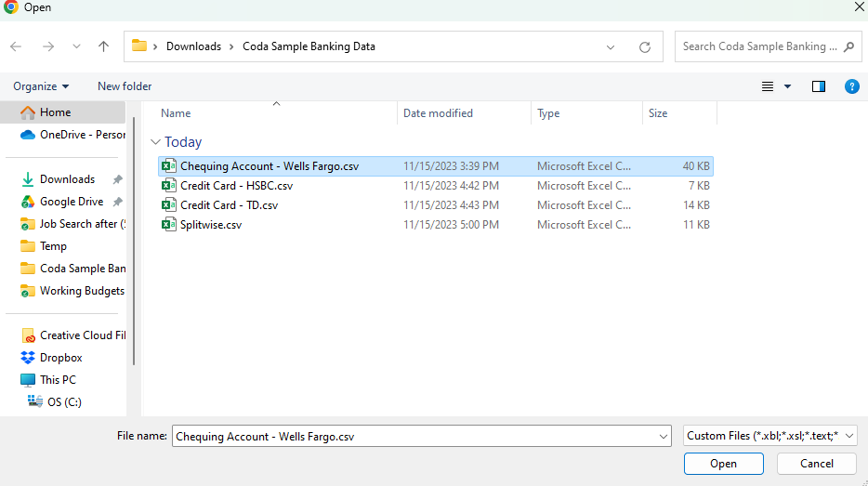Image resolution: width=868 pixels, height=486 pixels.
Task: Expand the Organize dropdown menu
Action: tap(41, 86)
